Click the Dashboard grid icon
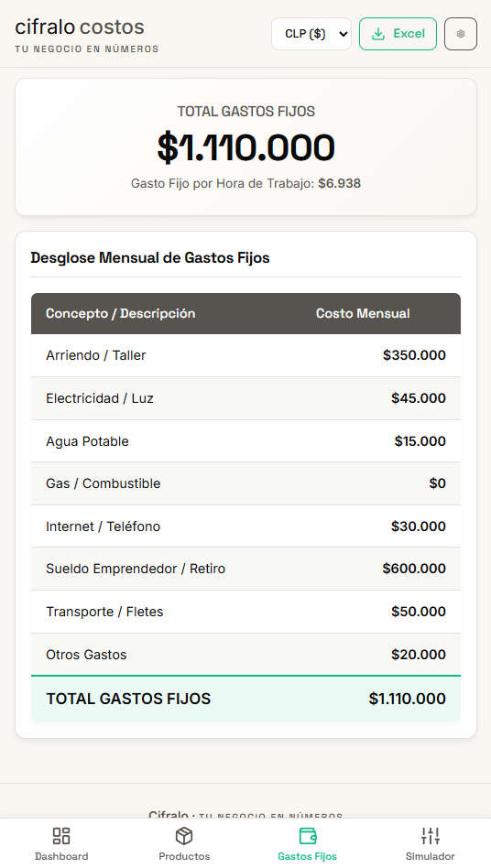This screenshot has height=868, width=491. (60, 835)
